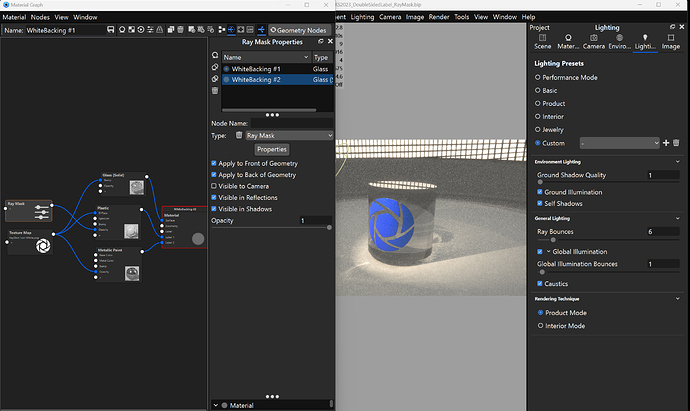The height and width of the screenshot is (411, 690).
Task: Click the duplicate nodes icon in Material Graph toolbar
Action: coord(171,30)
